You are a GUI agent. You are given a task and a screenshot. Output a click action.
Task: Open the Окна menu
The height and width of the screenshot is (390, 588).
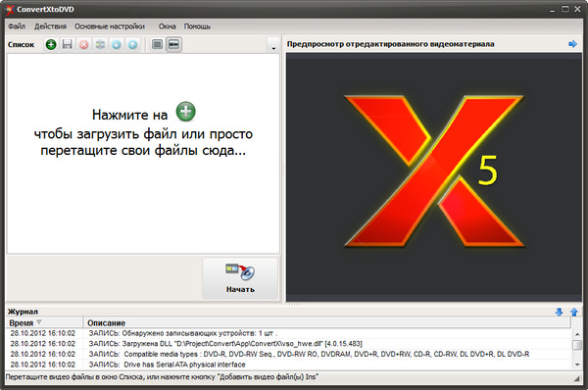tap(167, 26)
